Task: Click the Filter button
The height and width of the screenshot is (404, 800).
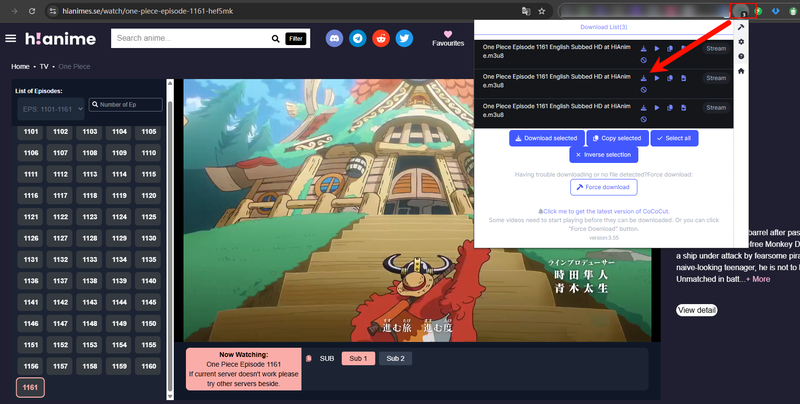Action: click(296, 39)
